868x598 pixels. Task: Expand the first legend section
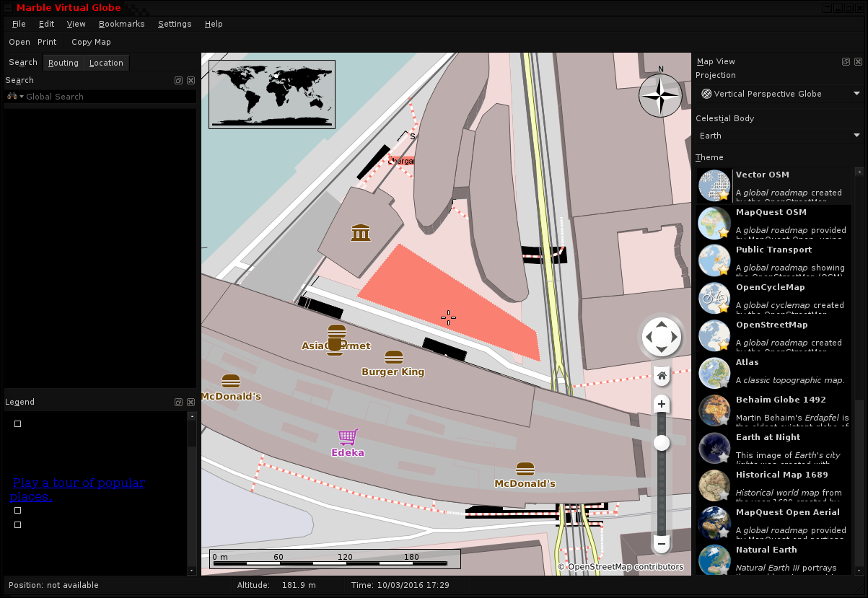(x=18, y=424)
